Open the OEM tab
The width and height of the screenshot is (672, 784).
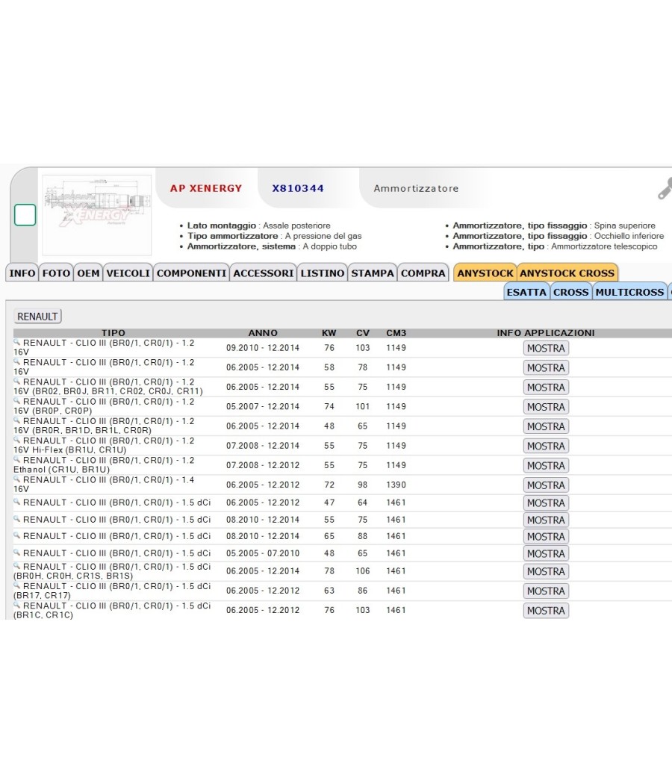tap(88, 273)
